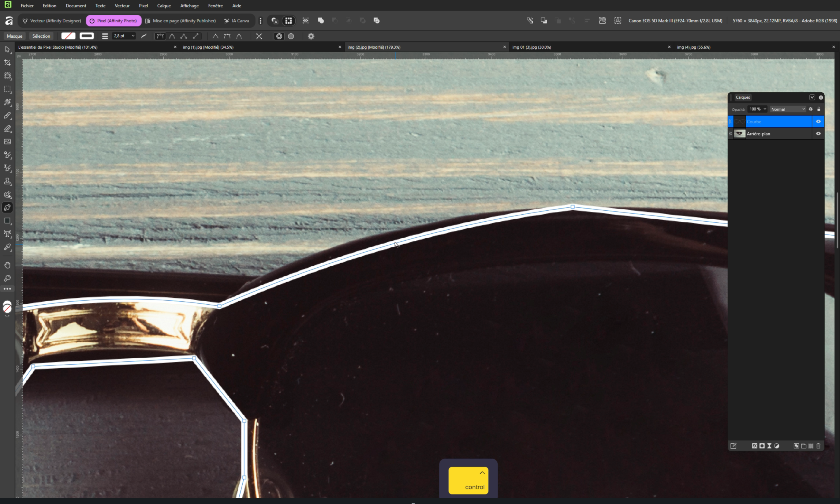The image size is (840, 504).
Task: Open the 2,8 pt stroke width dropdown
Action: [133, 36]
